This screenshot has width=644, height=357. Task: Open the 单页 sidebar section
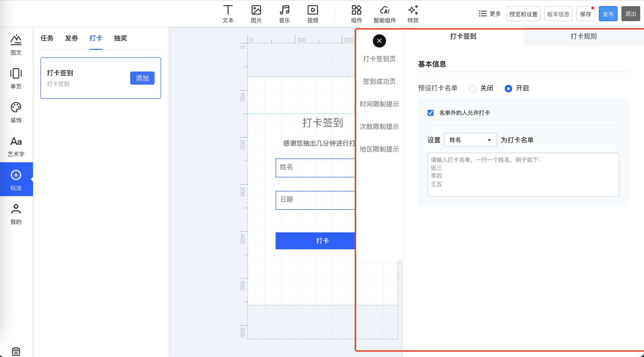click(x=16, y=79)
